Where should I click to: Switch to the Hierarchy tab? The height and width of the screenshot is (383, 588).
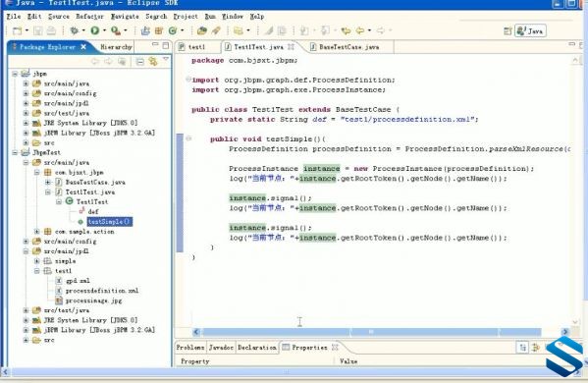(x=116, y=47)
